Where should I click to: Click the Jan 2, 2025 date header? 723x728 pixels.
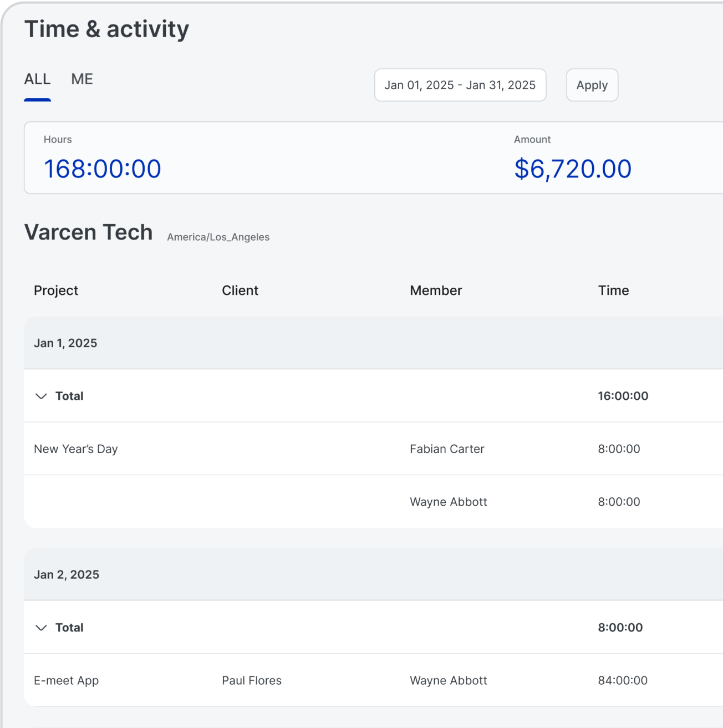click(x=67, y=575)
